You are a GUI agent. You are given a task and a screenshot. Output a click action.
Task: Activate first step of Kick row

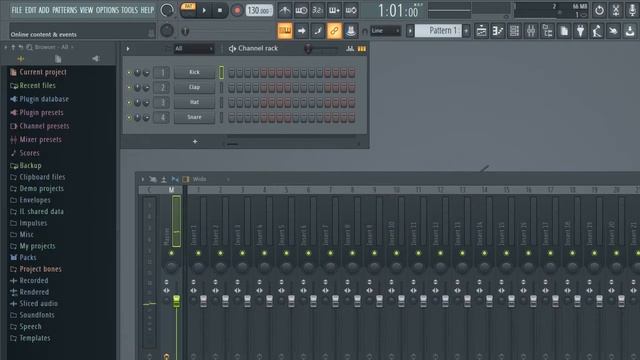231,73
